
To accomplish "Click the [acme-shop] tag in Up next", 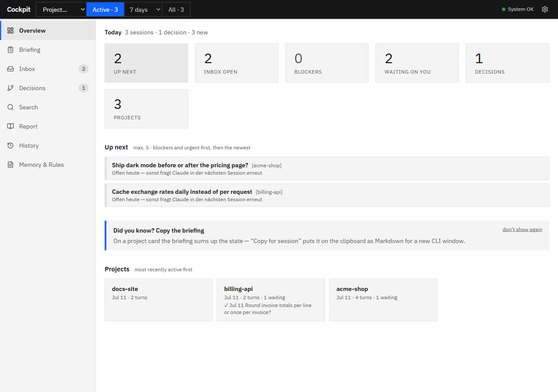I will (x=267, y=166).
